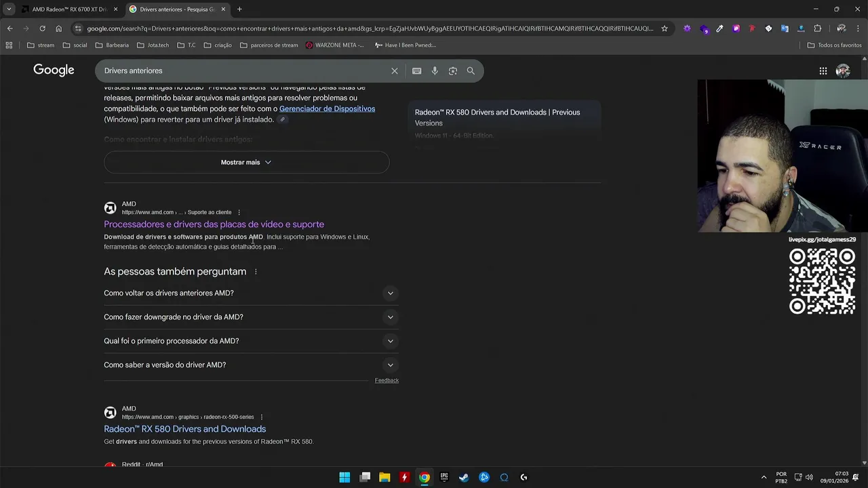This screenshot has width=868, height=488.
Task: Open Windows Start menu
Action: 344,477
